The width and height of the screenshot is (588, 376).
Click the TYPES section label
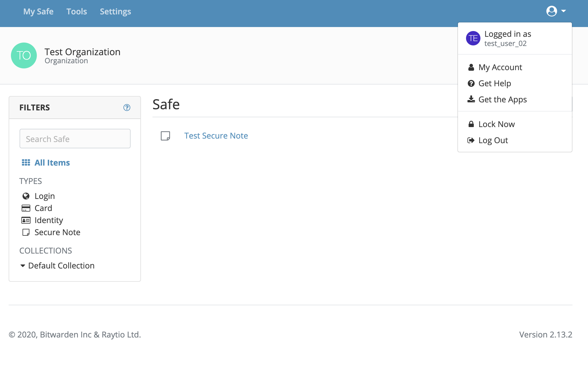click(30, 181)
